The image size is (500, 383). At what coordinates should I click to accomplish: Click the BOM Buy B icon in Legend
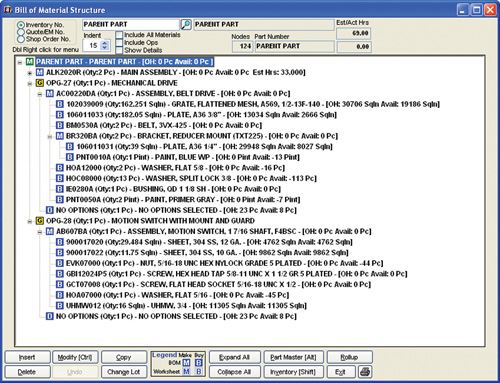pyautogui.click(x=199, y=363)
